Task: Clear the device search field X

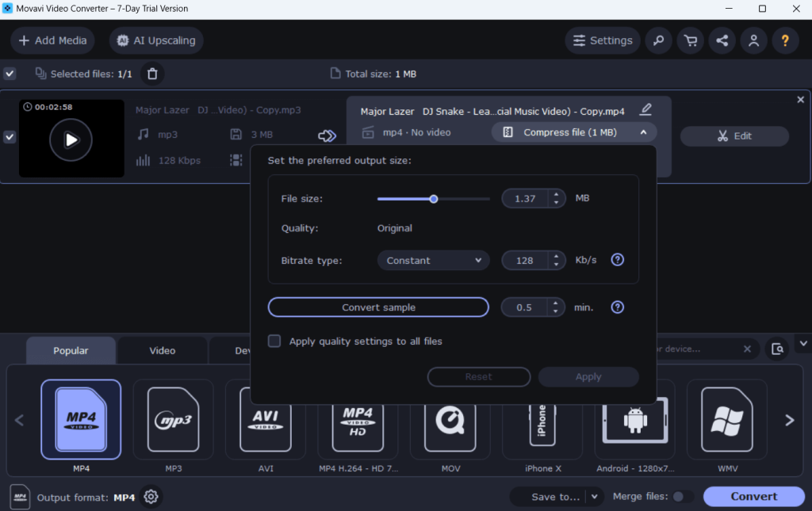Action: point(747,349)
